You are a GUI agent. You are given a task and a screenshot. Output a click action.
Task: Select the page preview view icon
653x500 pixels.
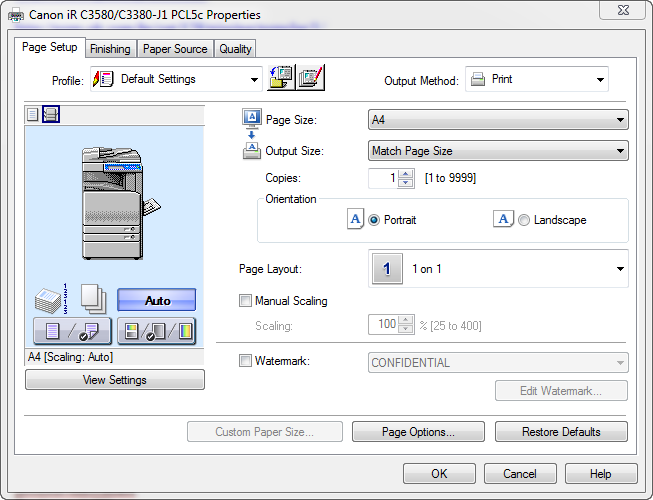tap(32, 114)
